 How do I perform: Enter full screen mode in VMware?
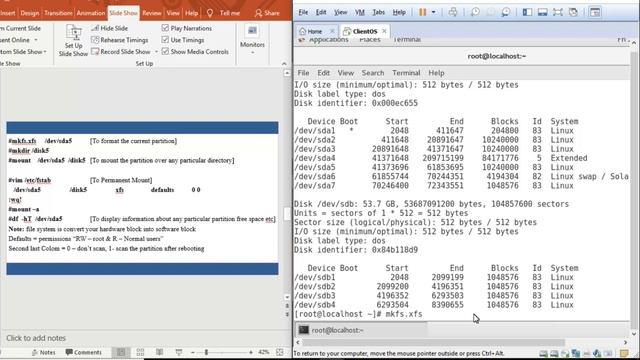pyautogui.click(x=558, y=12)
